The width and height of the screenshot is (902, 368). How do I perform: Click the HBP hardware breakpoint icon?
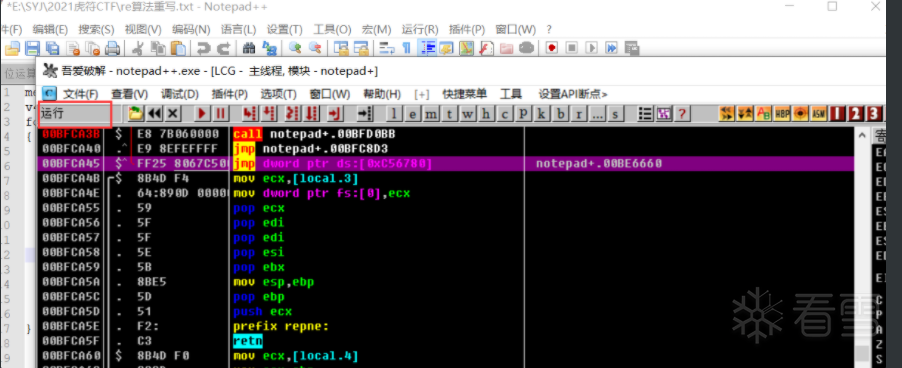pos(782,114)
